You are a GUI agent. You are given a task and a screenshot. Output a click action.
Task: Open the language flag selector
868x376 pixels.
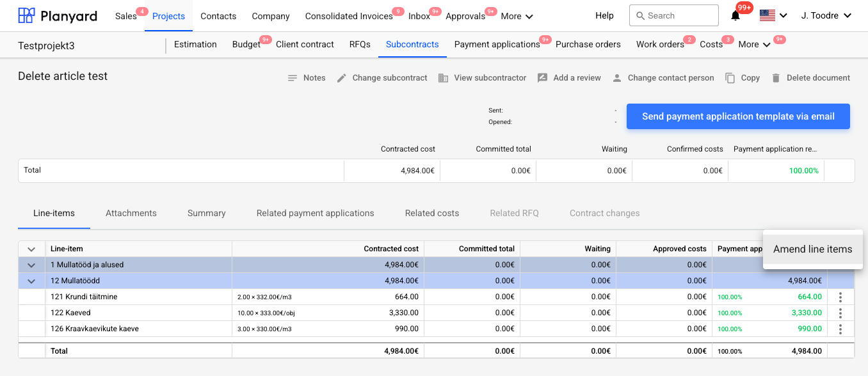click(773, 15)
